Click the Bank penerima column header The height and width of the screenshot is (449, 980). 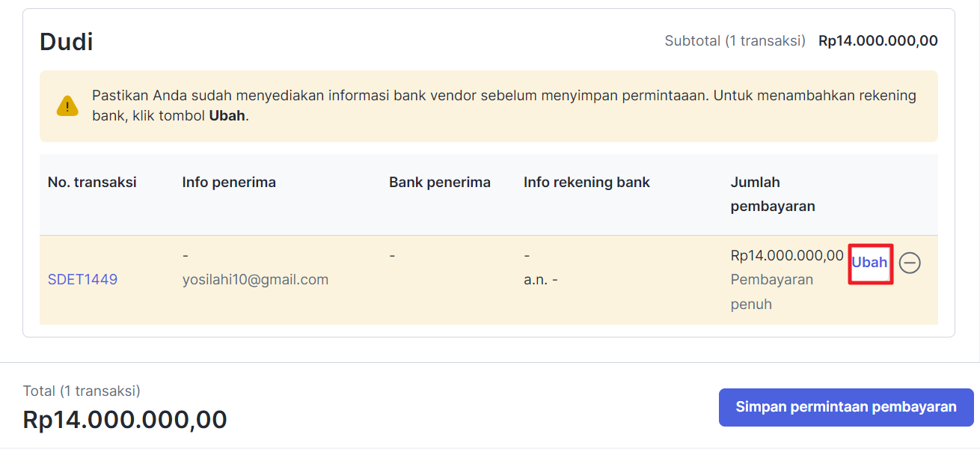pos(440,182)
